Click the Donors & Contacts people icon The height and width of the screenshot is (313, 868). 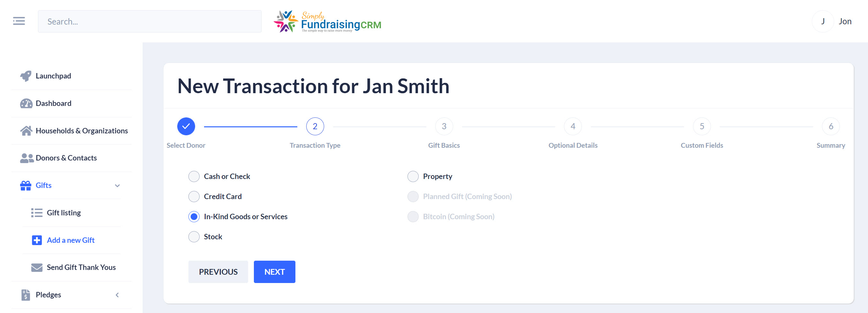click(26, 158)
